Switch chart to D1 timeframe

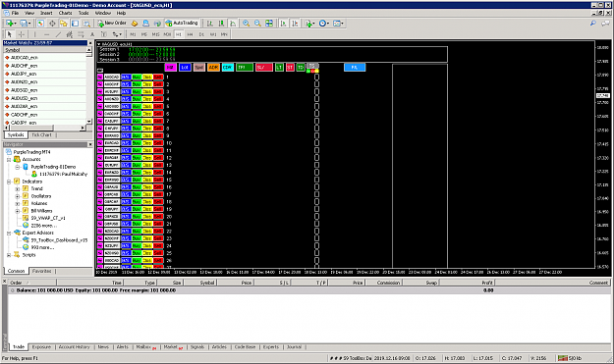click(x=201, y=34)
